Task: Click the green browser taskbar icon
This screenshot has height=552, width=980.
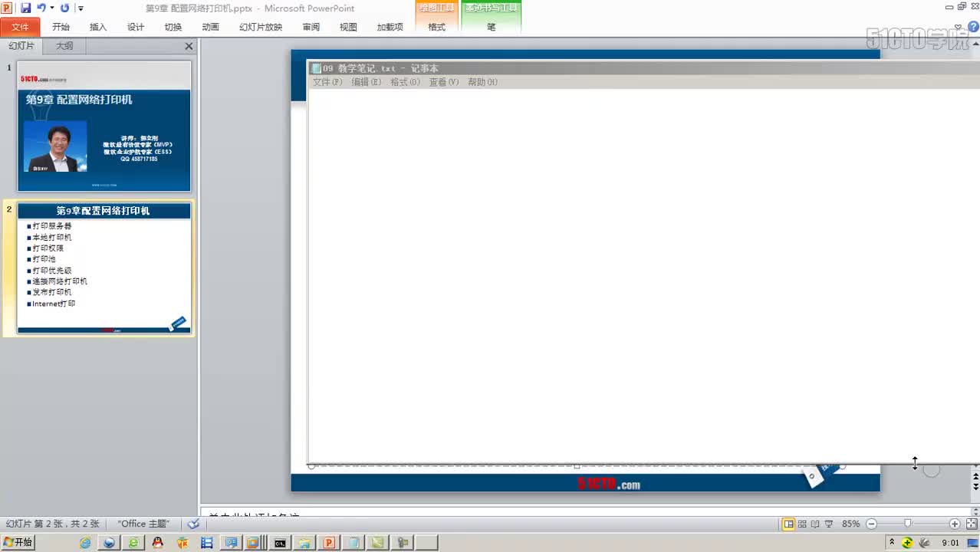Action: coord(133,542)
